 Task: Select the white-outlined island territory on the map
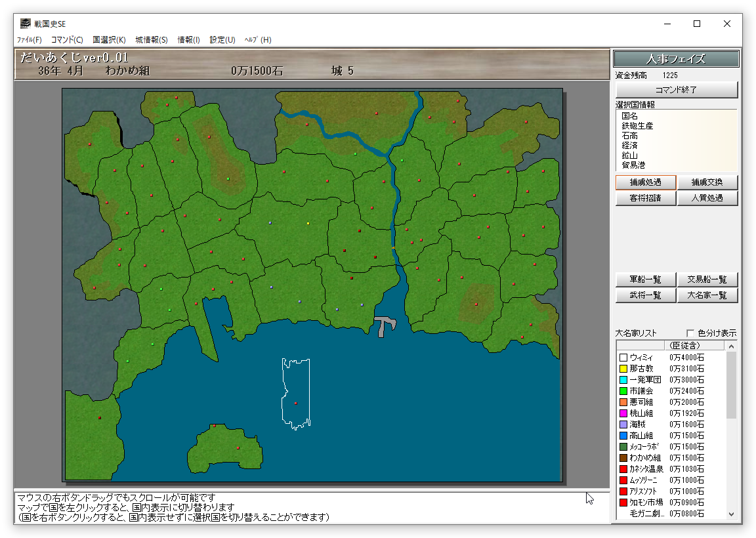295,394
